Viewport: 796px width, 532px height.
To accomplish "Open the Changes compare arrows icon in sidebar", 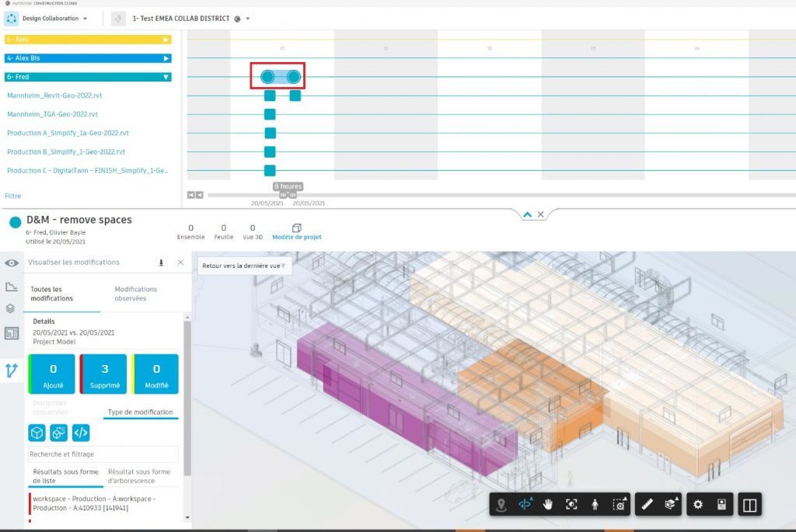I will coord(12,370).
